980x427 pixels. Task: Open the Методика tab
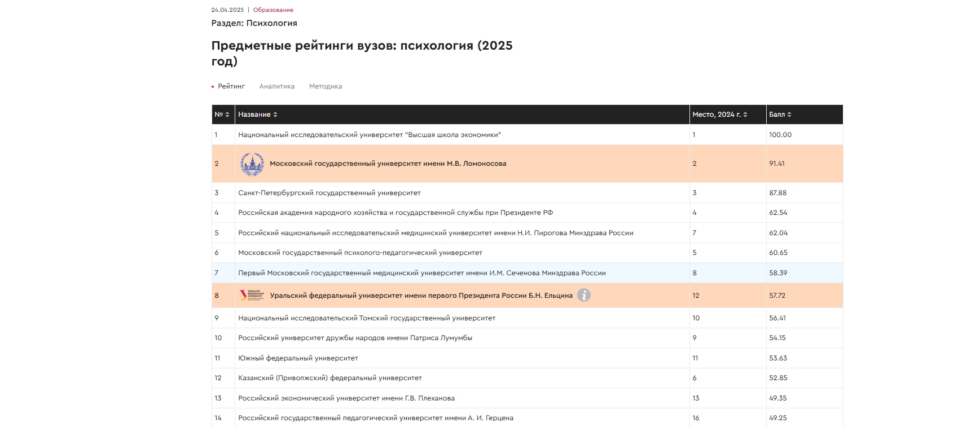(326, 86)
